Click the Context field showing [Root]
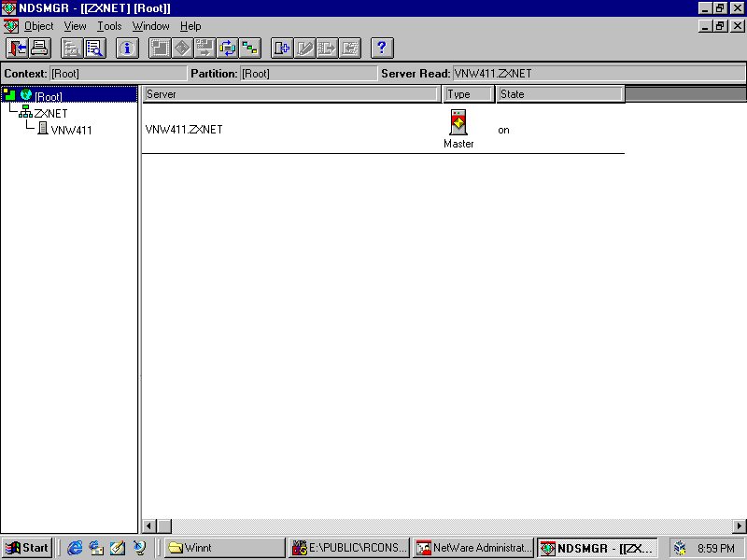 (x=119, y=74)
